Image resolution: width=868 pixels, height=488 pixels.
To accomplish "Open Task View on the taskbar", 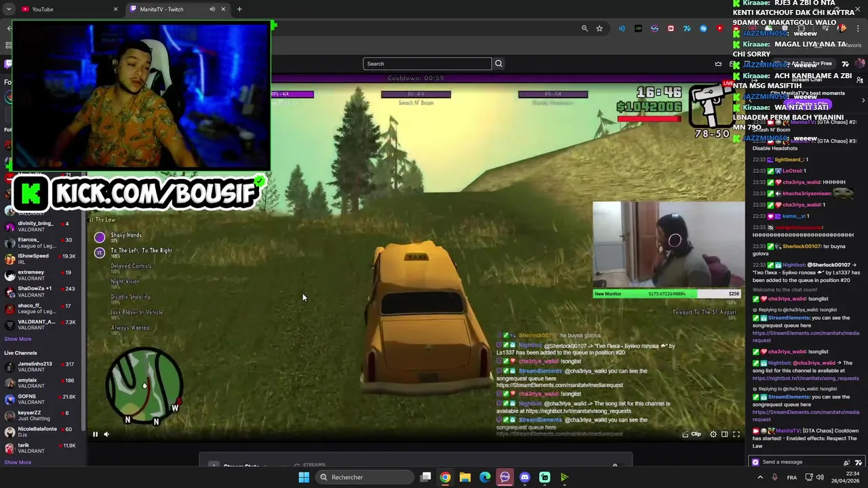I will tap(425, 477).
